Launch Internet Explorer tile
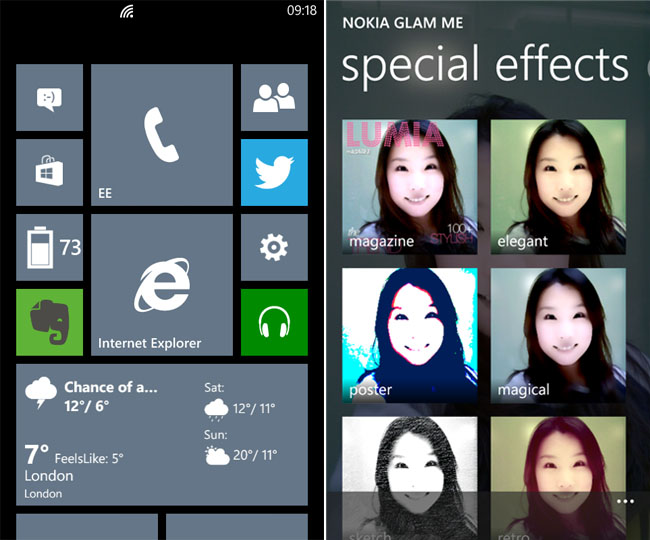The width and height of the screenshot is (650, 540). tap(162, 285)
